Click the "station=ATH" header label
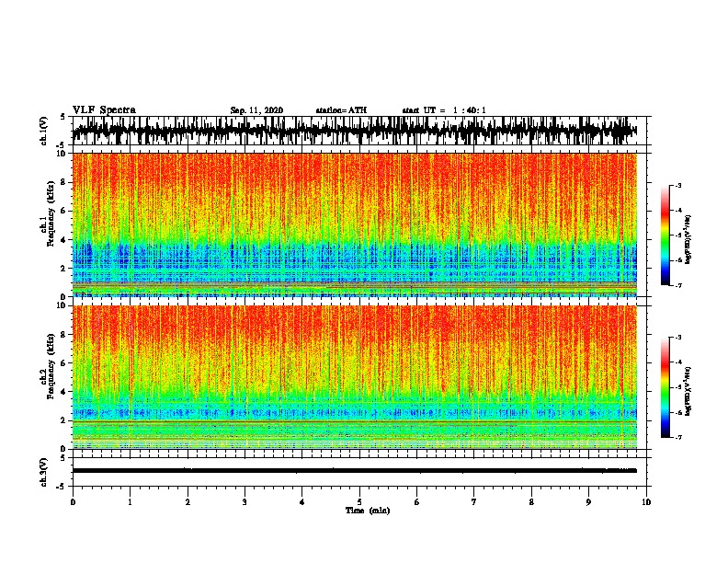The height and width of the screenshot is (563, 728). (341, 110)
